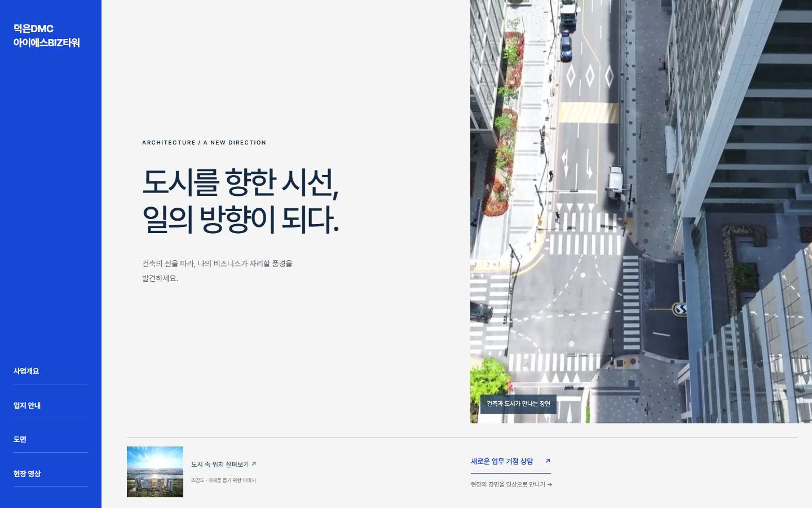Click the ARCHITECTURE / A NEW DIRECTION text
This screenshot has width=812, height=508.
click(204, 143)
